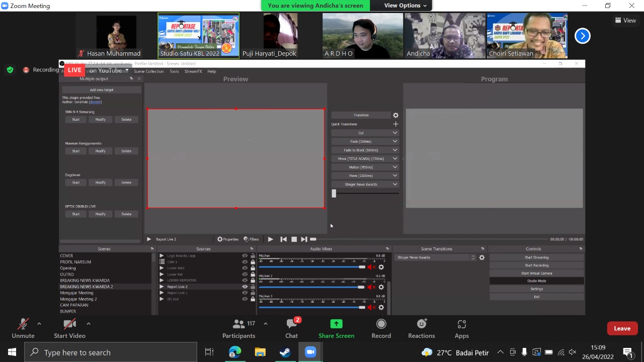644x362 pixels.
Task: Leave the Zoom meeting
Action: tap(622, 328)
